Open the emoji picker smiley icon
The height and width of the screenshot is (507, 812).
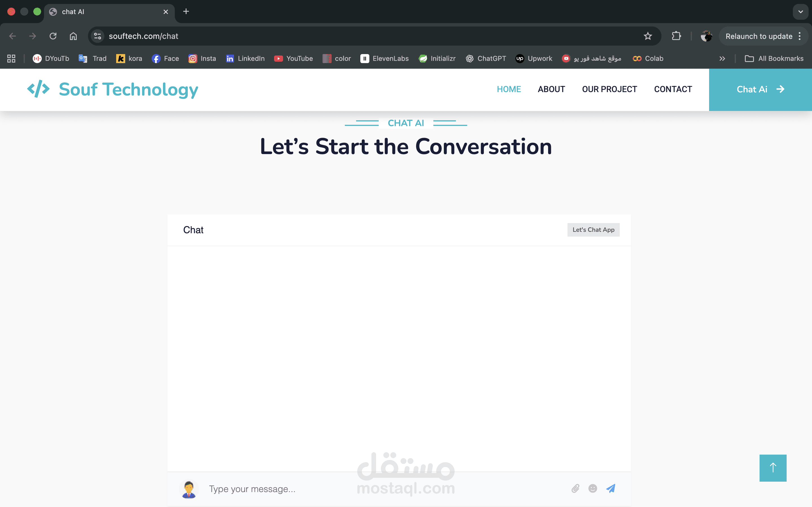point(593,488)
